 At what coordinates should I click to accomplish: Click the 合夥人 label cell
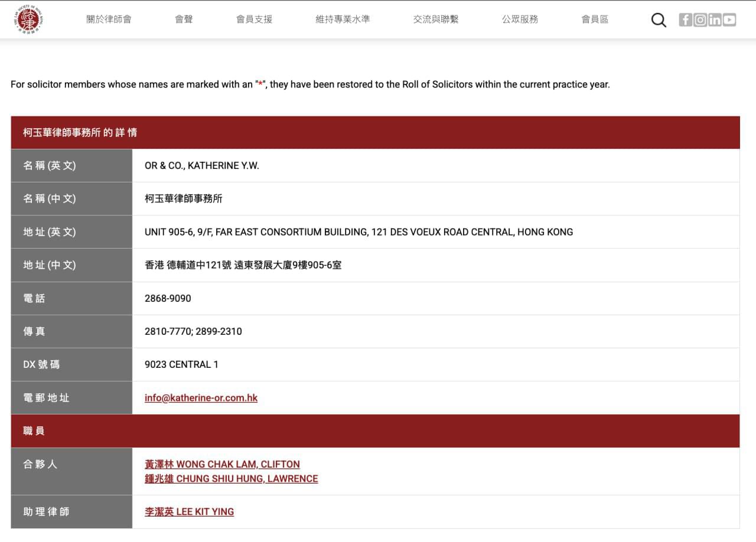point(71,471)
